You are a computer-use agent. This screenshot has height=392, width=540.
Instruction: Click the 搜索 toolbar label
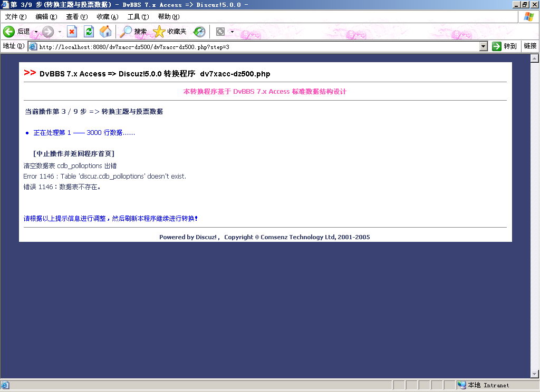click(140, 32)
